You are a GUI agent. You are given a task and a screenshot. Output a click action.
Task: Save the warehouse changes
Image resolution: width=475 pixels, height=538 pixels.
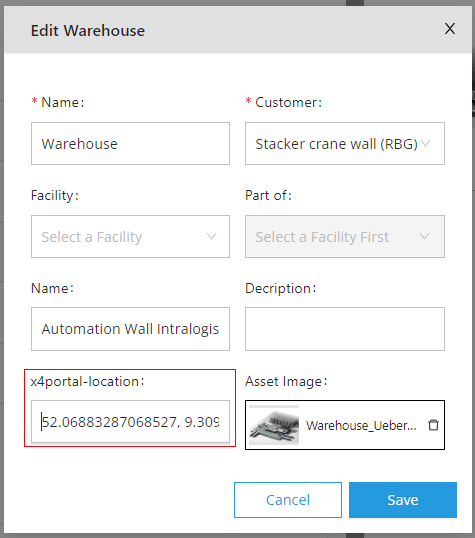(403, 500)
